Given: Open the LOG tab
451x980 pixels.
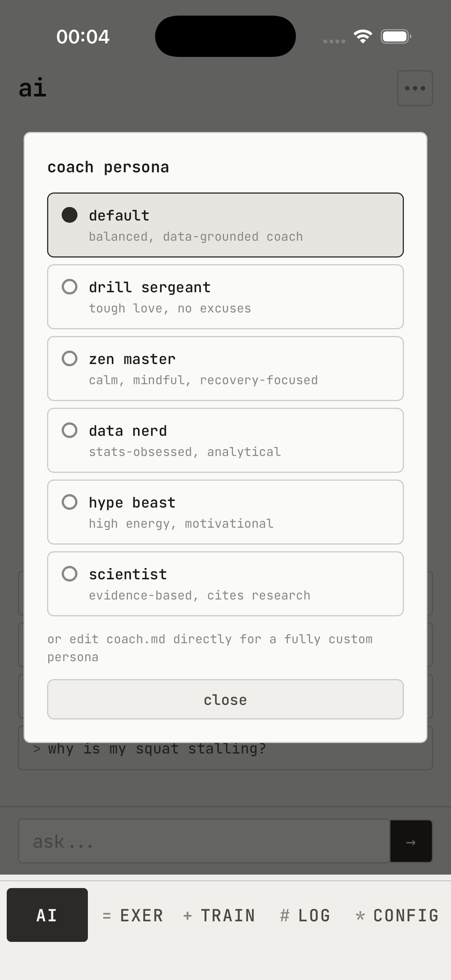Looking at the screenshot, I should pyautogui.click(x=305, y=915).
